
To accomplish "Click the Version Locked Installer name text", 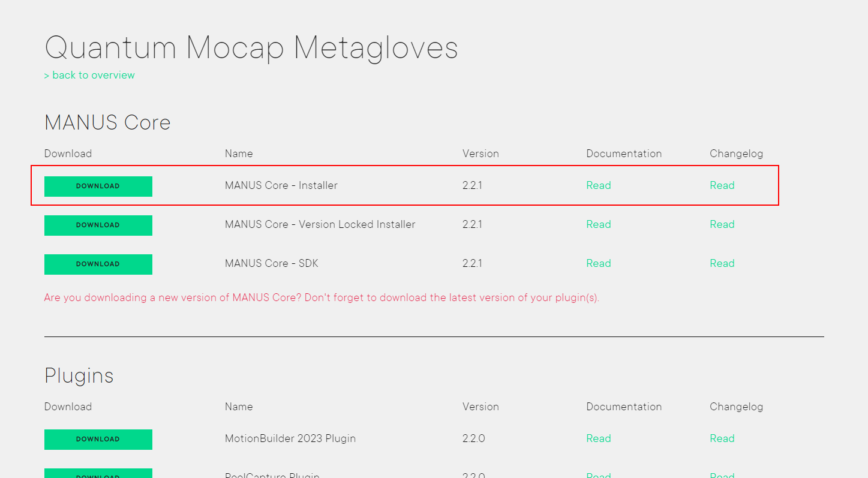I will (x=320, y=224).
